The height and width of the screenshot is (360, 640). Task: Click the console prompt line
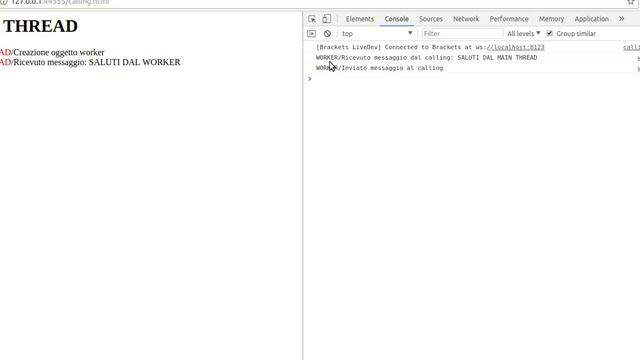tap(473, 78)
